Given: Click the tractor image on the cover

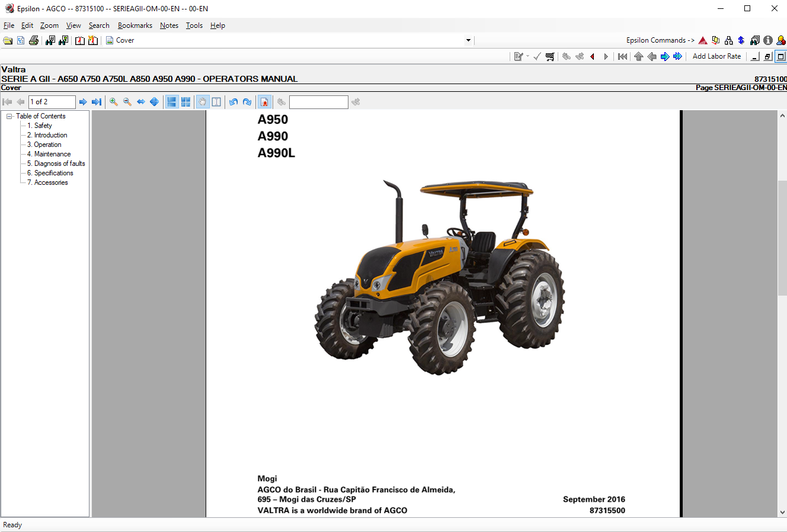Looking at the screenshot, I should (440, 277).
